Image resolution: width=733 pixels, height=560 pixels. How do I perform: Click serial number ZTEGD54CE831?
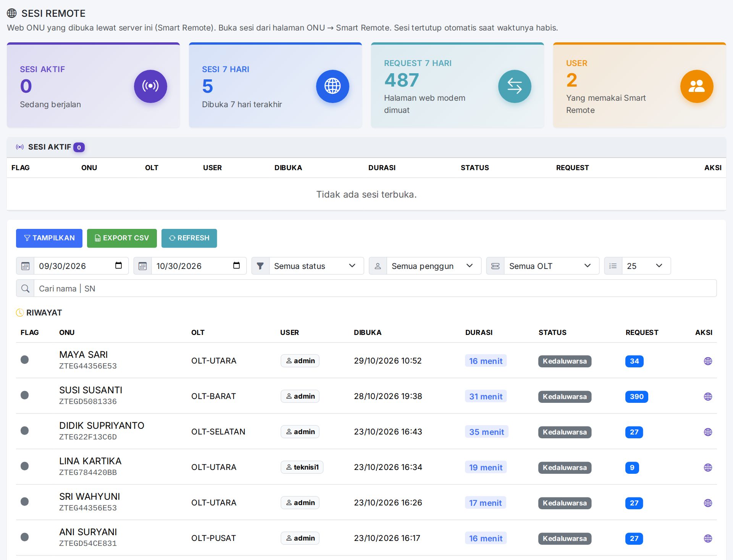point(88,543)
